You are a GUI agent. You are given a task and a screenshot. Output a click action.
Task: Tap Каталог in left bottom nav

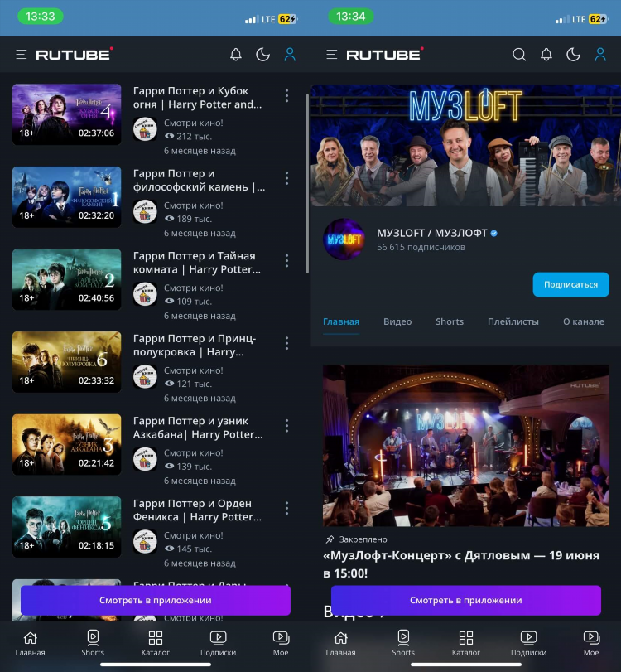156,643
